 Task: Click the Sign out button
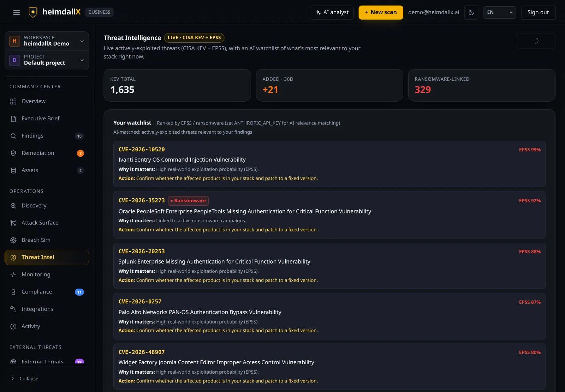[x=538, y=12]
